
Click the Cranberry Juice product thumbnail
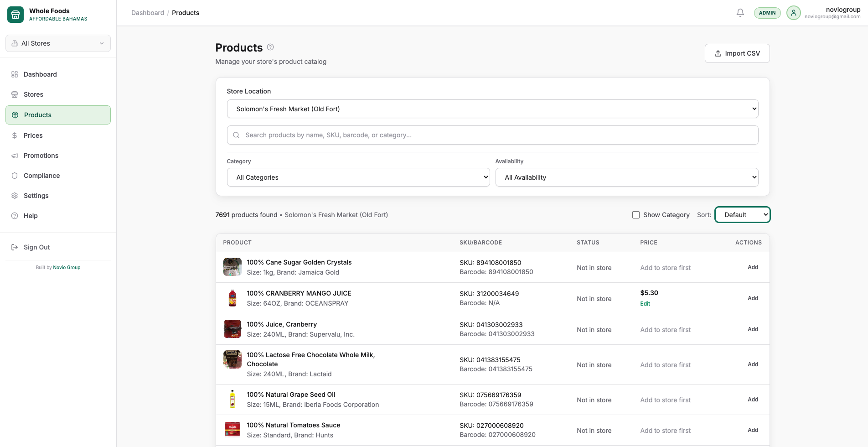(x=232, y=329)
